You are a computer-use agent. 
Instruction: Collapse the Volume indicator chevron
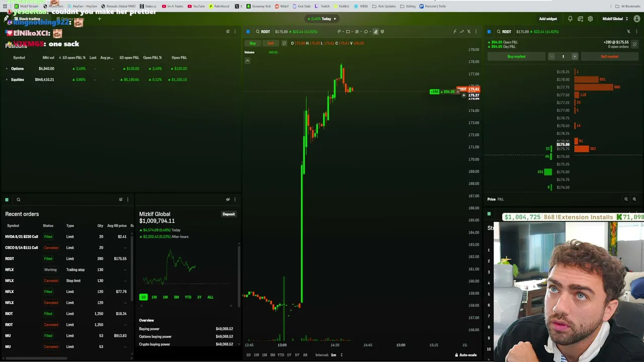pos(248,61)
